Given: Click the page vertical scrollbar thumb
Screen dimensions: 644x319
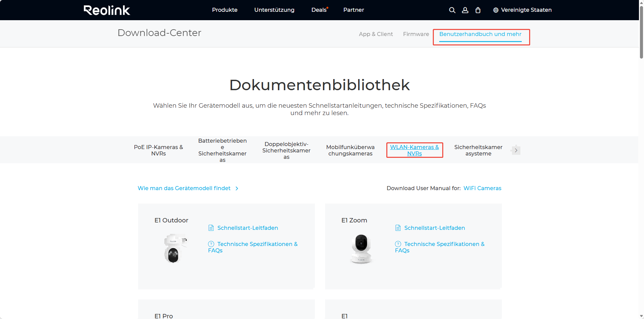Looking at the screenshot, I should (641, 32).
